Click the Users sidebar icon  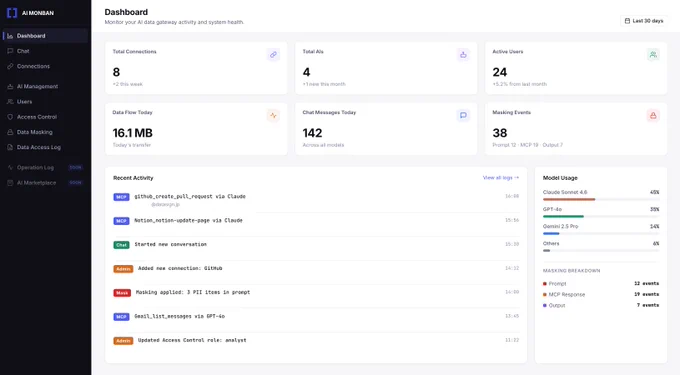click(x=10, y=101)
